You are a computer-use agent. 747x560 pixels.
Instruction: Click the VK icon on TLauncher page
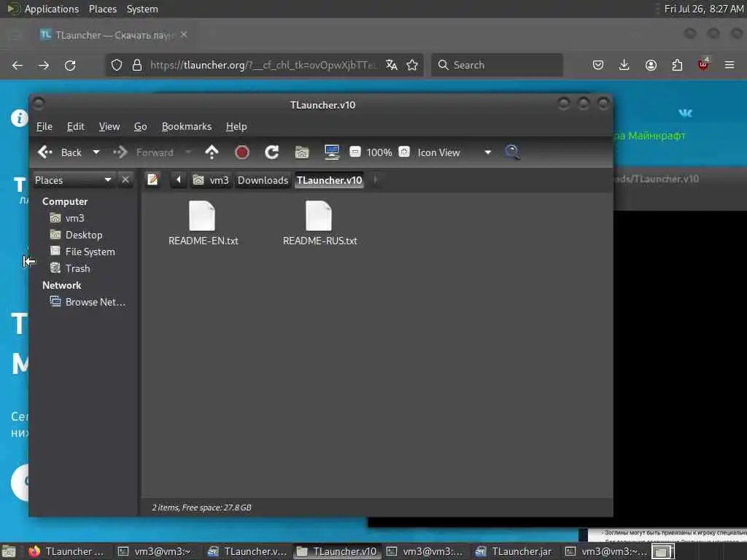pos(685,113)
